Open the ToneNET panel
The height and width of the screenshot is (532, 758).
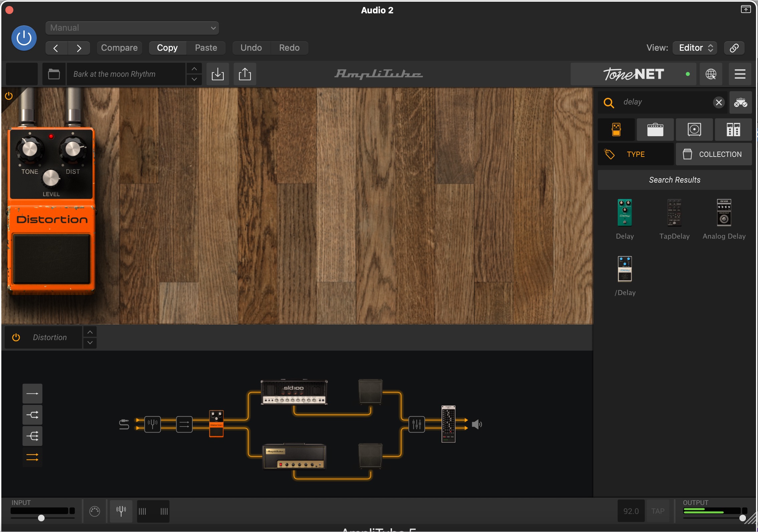(x=633, y=74)
